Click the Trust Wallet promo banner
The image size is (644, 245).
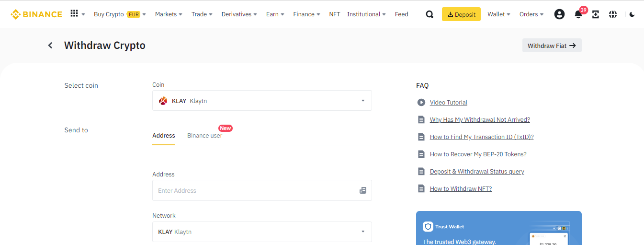coord(499,228)
